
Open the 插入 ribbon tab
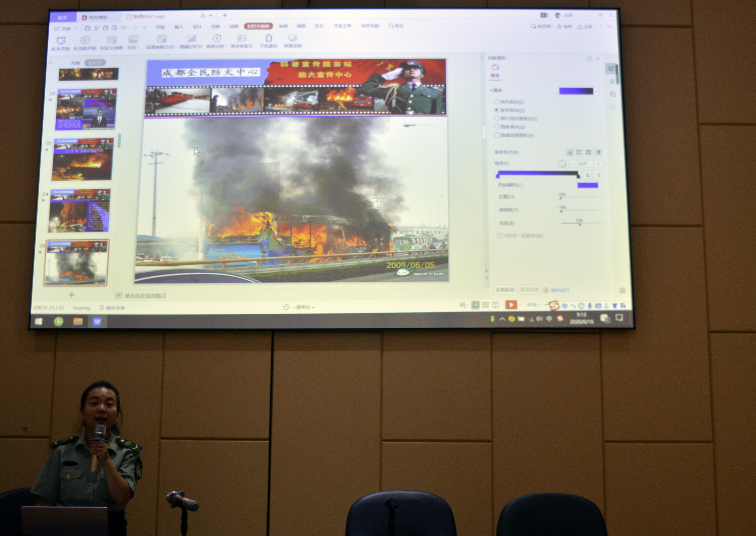179,27
